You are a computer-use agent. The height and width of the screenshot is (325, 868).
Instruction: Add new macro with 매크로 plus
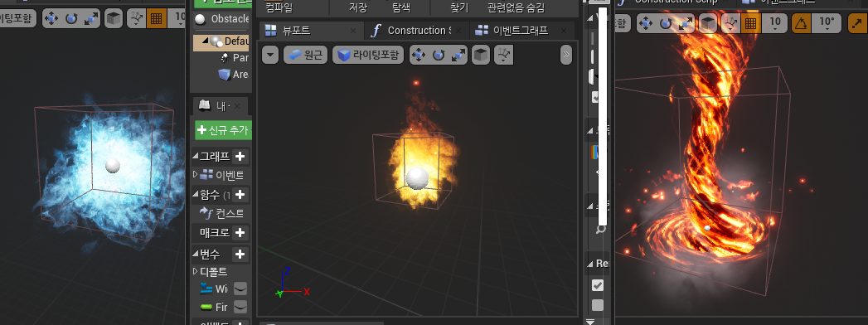coord(240,232)
